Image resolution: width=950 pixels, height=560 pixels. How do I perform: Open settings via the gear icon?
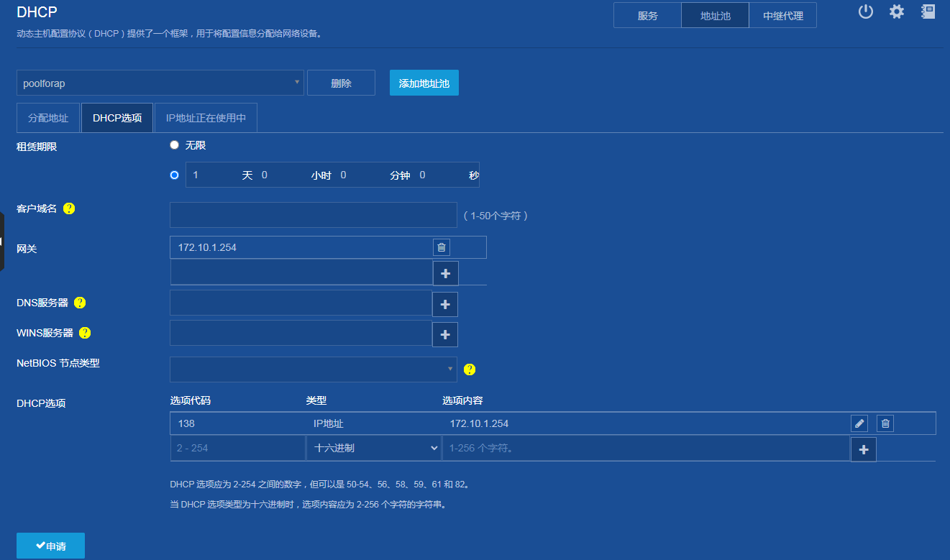pyautogui.click(x=897, y=12)
